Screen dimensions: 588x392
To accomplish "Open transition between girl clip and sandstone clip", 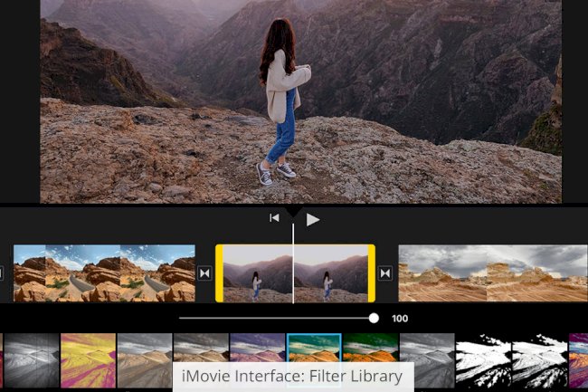I will [x=385, y=273].
